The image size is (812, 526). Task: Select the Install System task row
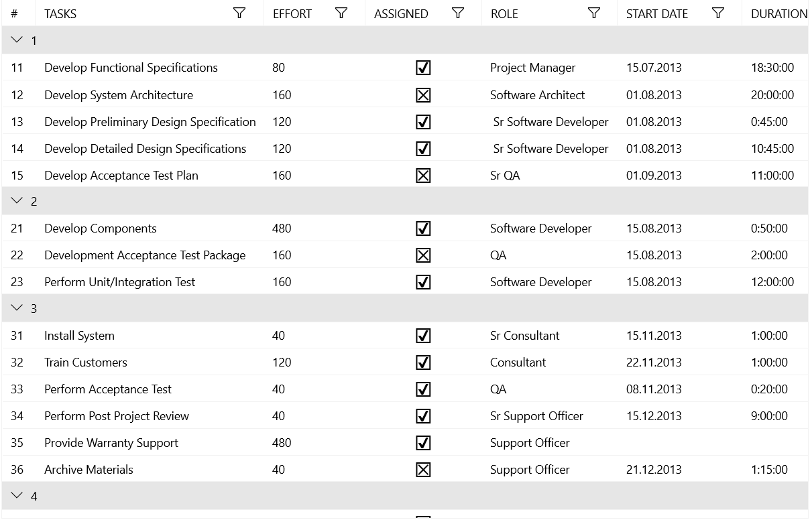(x=79, y=336)
